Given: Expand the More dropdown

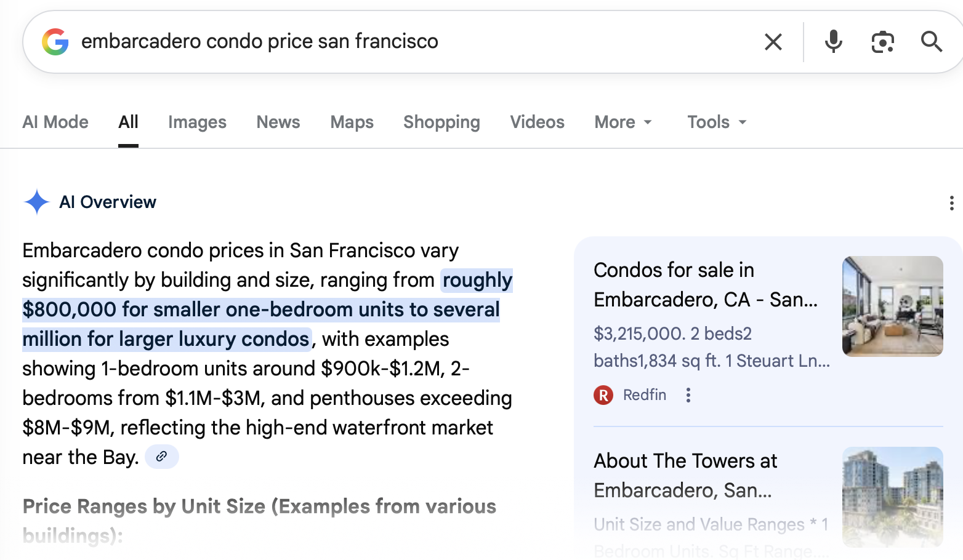Looking at the screenshot, I should pyautogui.click(x=623, y=122).
